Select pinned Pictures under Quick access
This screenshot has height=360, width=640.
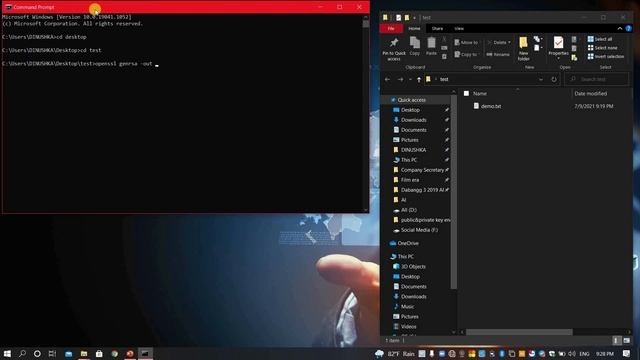pyautogui.click(x=410, y=140)
